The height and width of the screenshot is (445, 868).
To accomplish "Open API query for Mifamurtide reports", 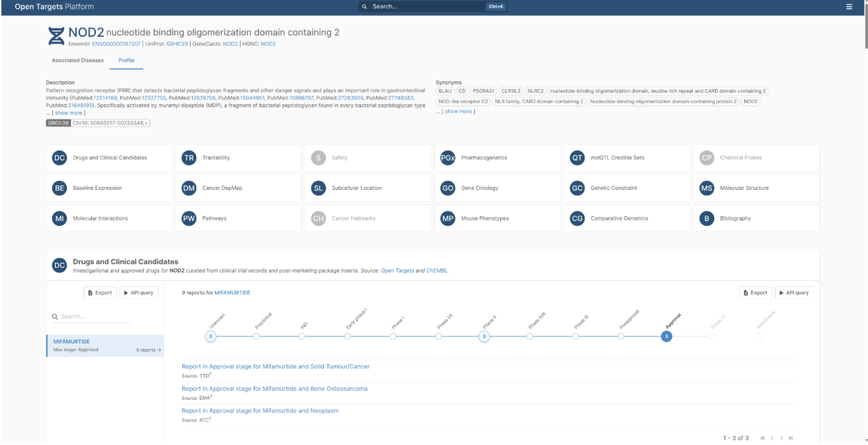I will coord(794,293).
